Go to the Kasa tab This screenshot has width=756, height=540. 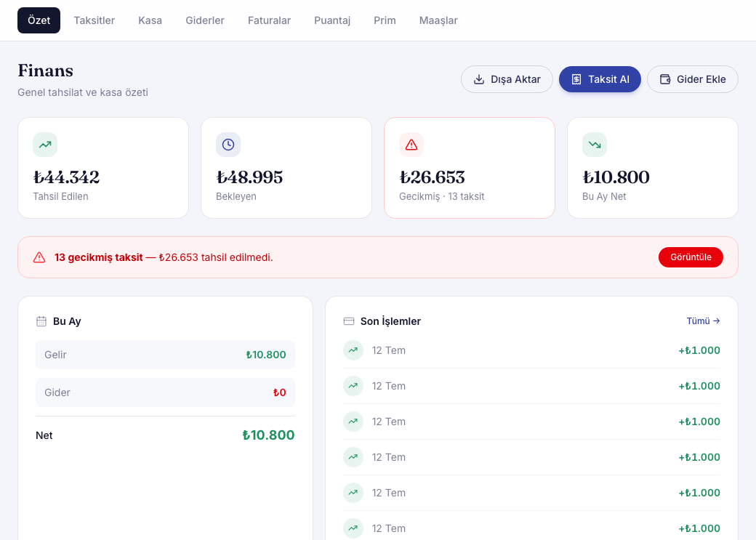point(150,20)
